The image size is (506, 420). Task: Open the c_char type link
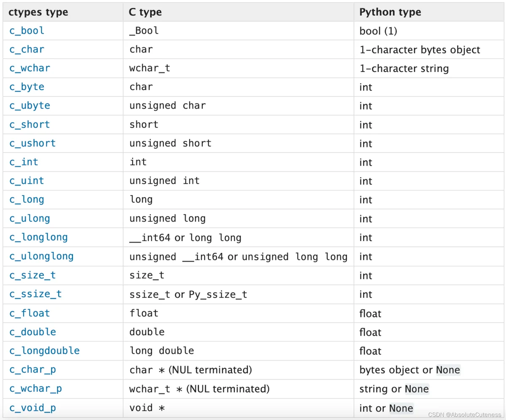click(x=27, y=49)
